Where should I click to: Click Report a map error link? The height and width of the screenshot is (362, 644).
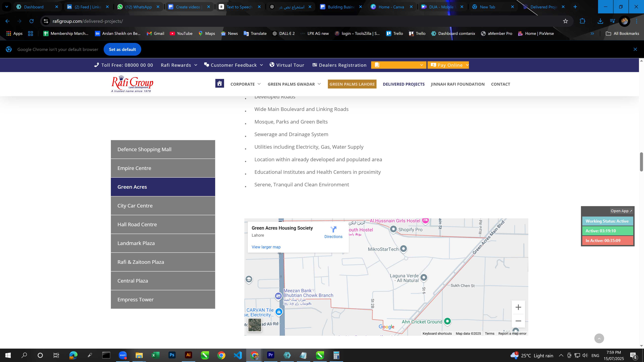(x=512, y=334)
